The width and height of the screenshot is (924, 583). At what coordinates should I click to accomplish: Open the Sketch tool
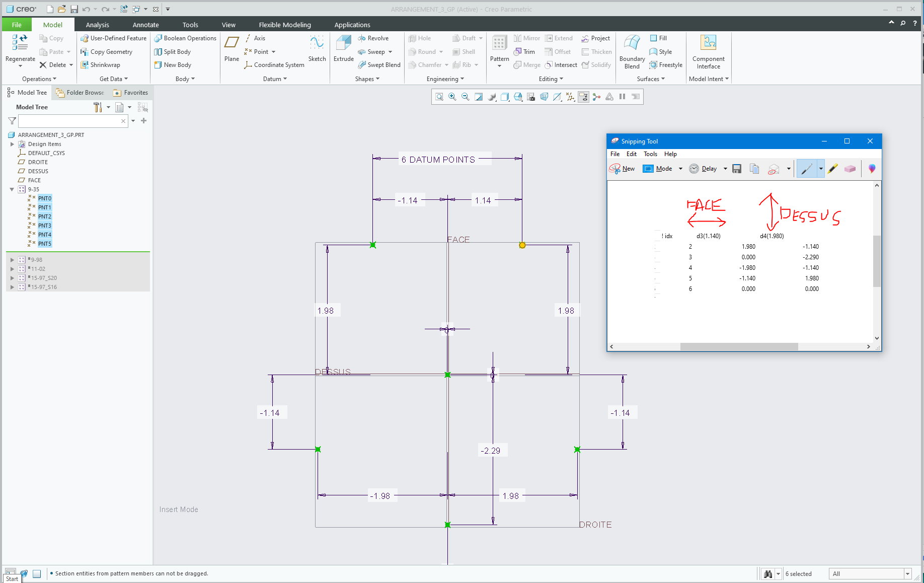tap(317, 48)
